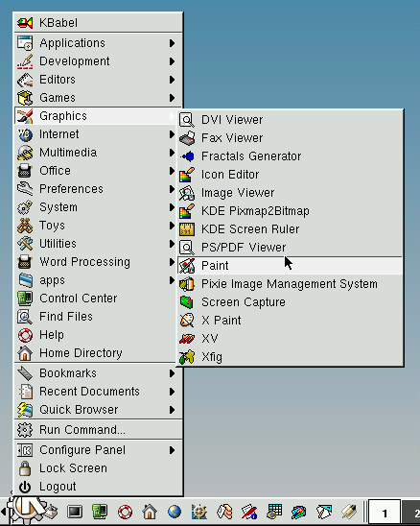Click the XV image viewer icon
Image resolution: width=420 pixels, height=526 pixels.
click(x=187, y=339)
